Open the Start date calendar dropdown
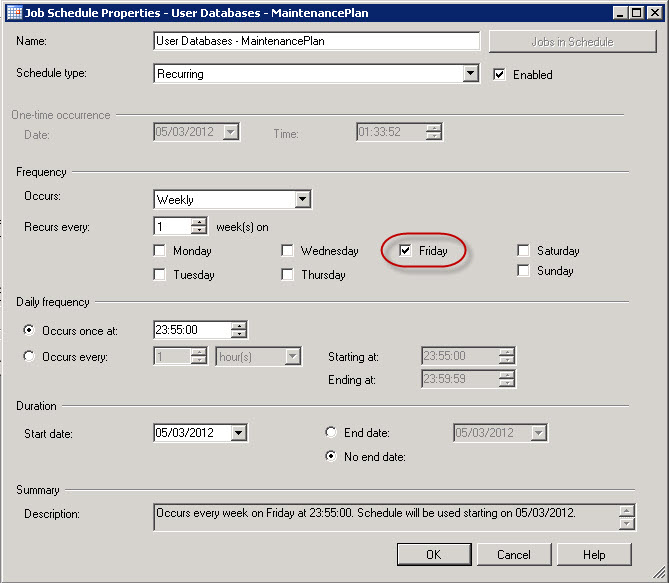Viewport: 669px width, 583px height. pos(238,433)
